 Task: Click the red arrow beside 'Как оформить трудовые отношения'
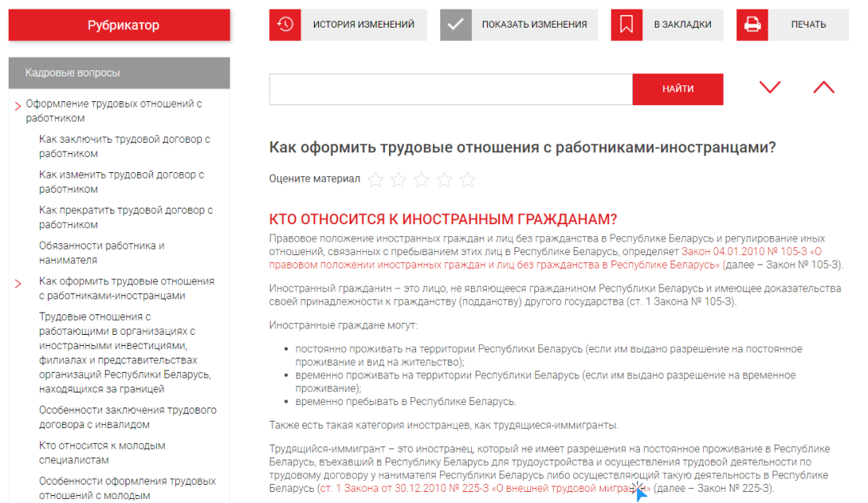17,283
